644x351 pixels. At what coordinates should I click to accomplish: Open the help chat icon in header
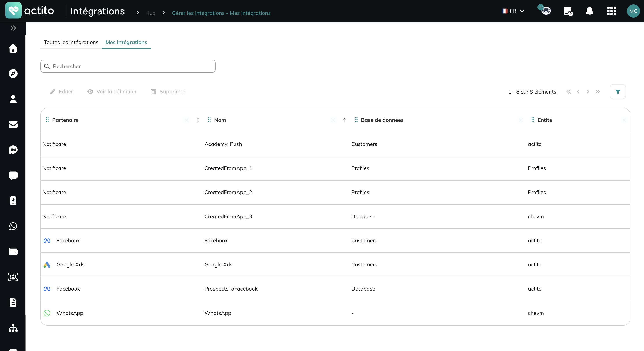coord(568,11)
